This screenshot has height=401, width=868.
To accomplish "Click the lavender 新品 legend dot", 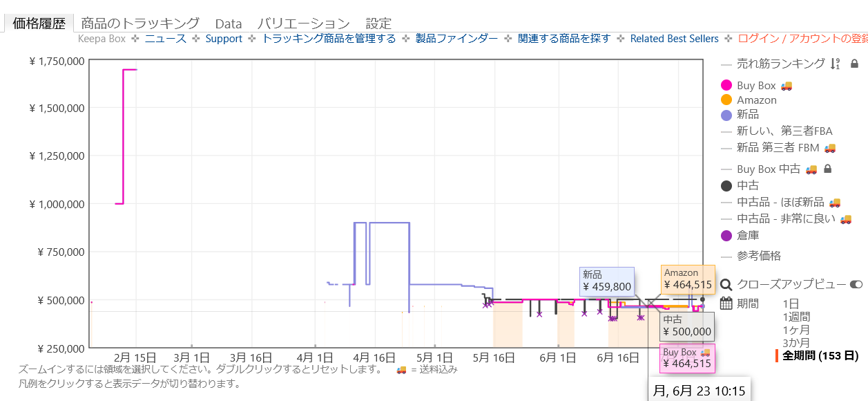I will tap(726, 115).
